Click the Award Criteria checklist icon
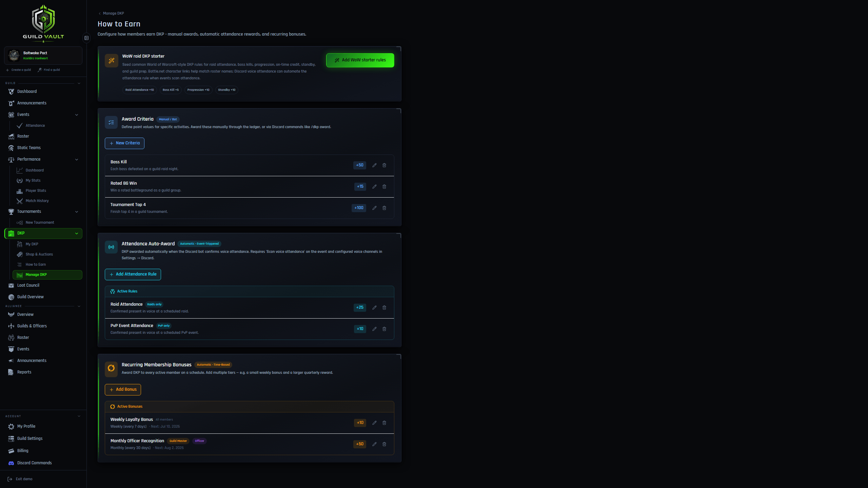Image resolution: width=868 pixels, height=488 pixels. (111, 122)
